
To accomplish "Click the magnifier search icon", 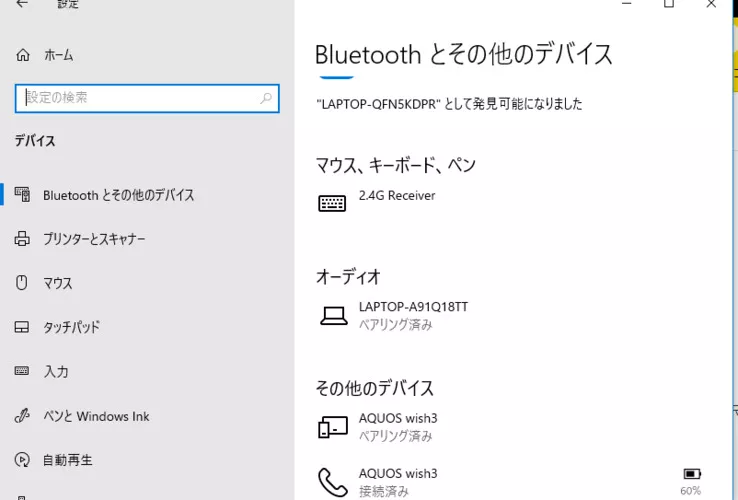I will [266, 98].
